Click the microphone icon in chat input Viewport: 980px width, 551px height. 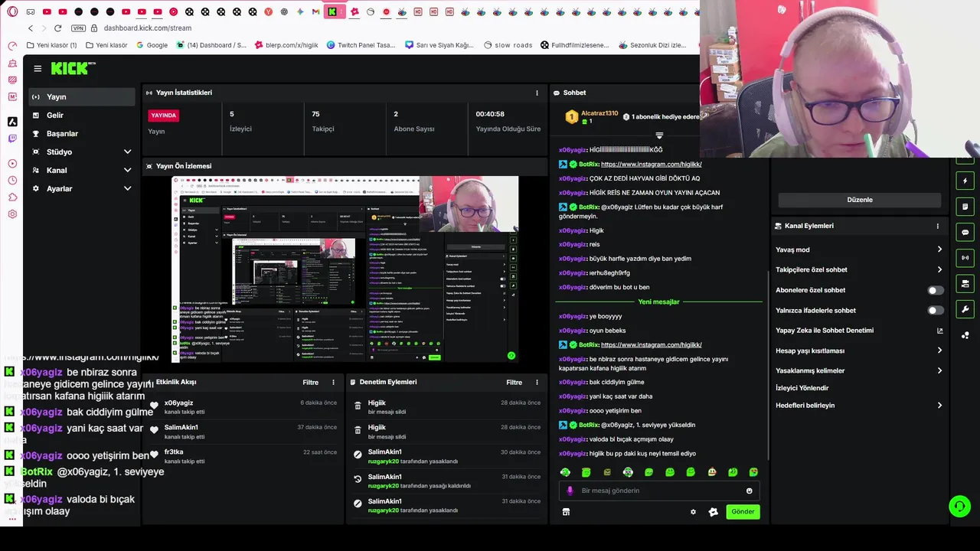tap(569, 491)
